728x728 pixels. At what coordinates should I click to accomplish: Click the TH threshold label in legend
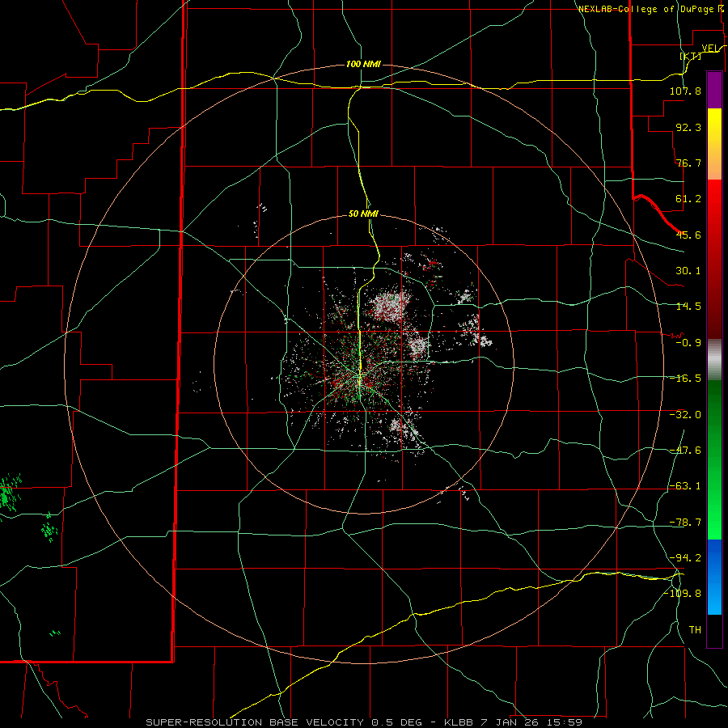[695, 630]
